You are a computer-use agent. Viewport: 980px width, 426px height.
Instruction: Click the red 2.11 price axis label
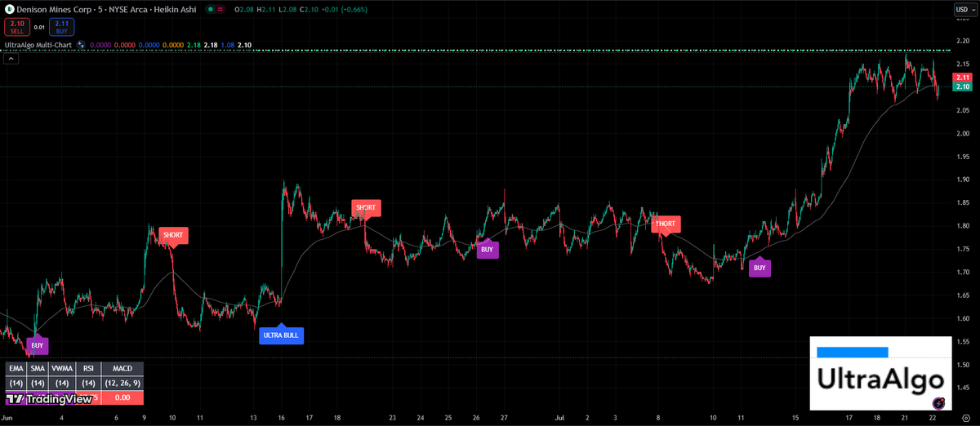[963, 77]
